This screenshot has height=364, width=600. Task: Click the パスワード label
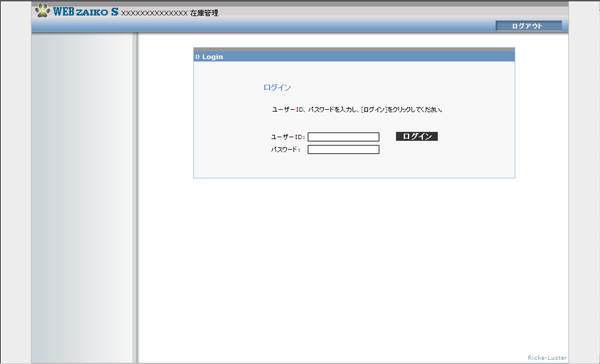pos(285,150)
